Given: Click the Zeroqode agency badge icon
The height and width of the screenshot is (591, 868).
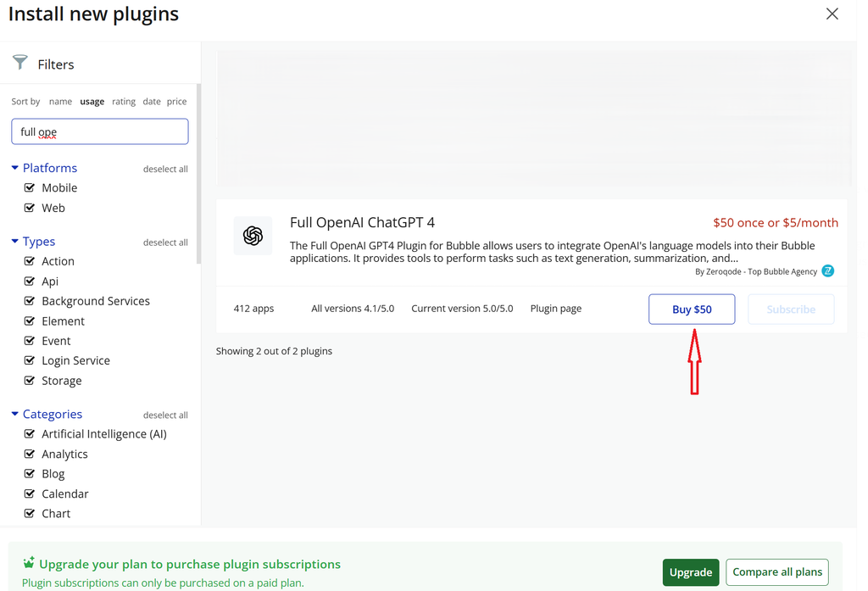Looking at the screenshot, I should click(x=828, y=271).
